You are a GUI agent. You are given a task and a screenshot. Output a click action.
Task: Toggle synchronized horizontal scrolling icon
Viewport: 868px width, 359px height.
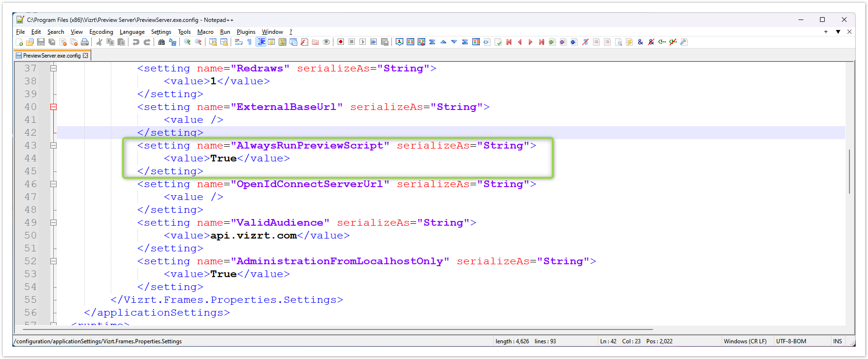tap(224, 42)
